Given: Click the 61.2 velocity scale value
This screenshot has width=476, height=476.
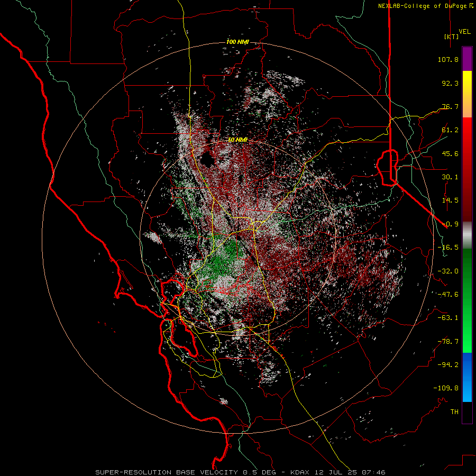Looking at the screenshot, I should (450, 130).
